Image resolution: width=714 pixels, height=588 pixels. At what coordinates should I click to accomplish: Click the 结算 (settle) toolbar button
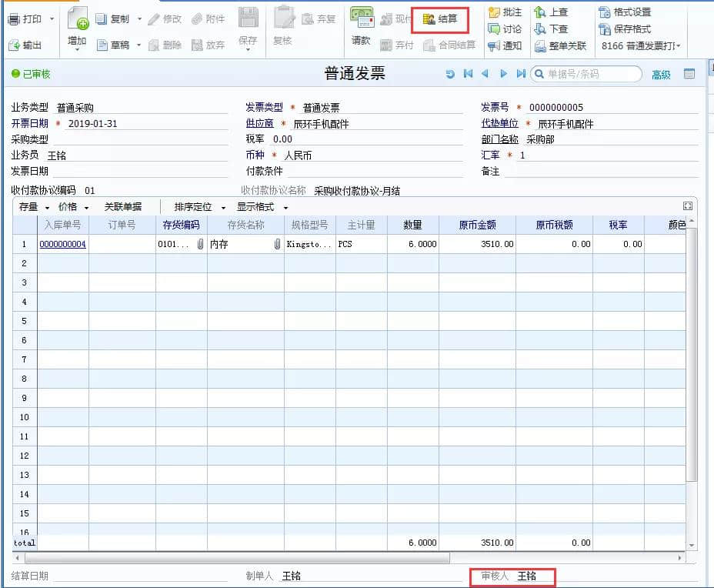tap(440, 19)
